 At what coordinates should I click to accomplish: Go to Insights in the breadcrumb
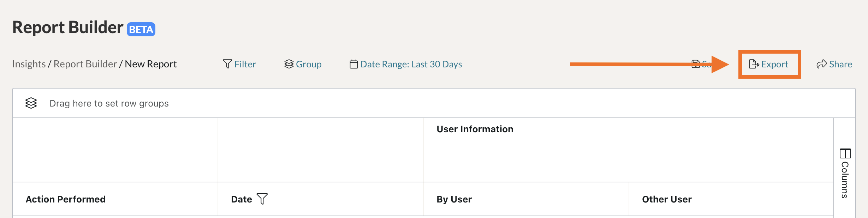(x=29, y=64)
